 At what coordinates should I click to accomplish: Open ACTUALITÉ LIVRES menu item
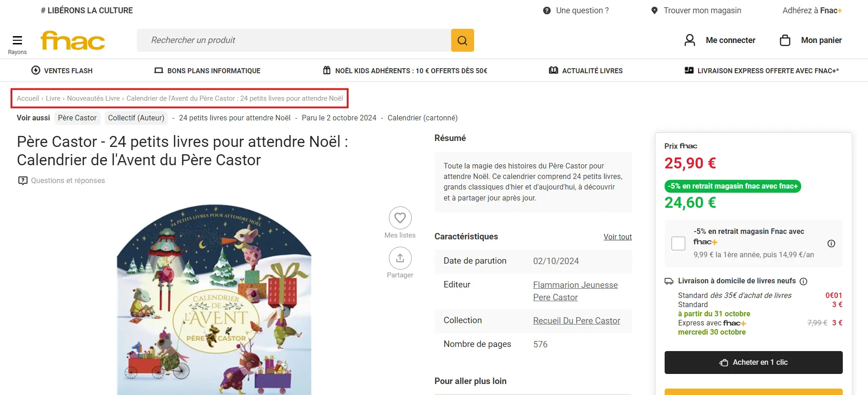586,70
